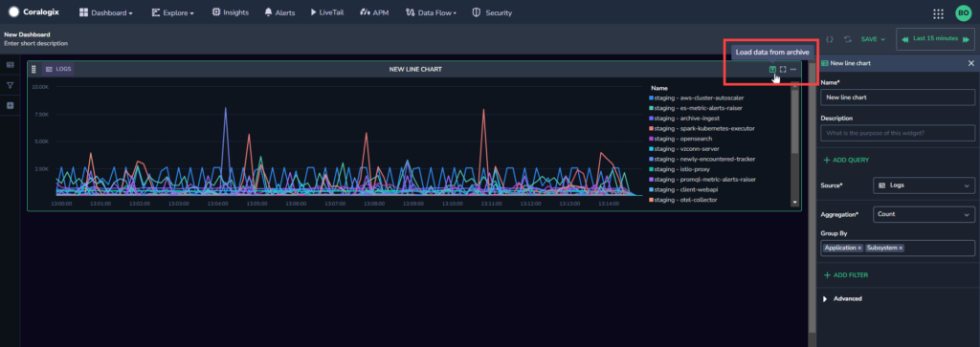Image resolution: width=980 pixels, height=347 pixels.
Task: Open the BO user avatar menu
Action: [963, 13]
